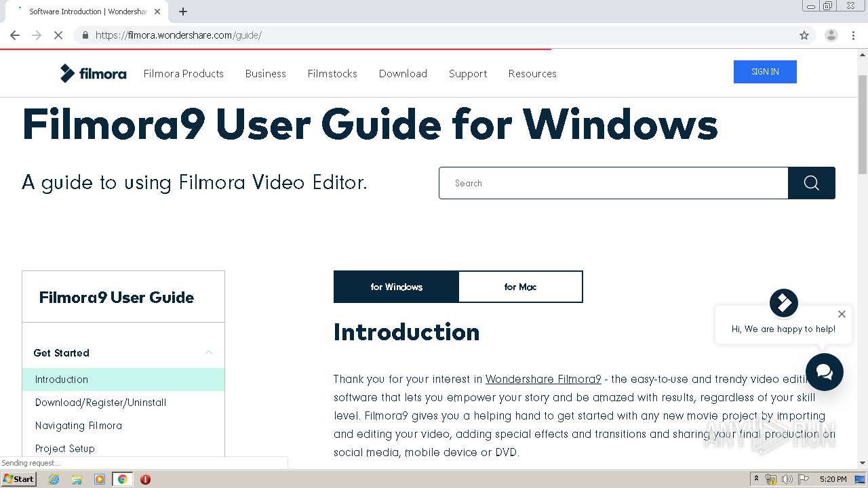The width and height of the screenshot is (868, 488).
Task: Select Introduction in the sidebar
Action: click(x=123, y=380)
